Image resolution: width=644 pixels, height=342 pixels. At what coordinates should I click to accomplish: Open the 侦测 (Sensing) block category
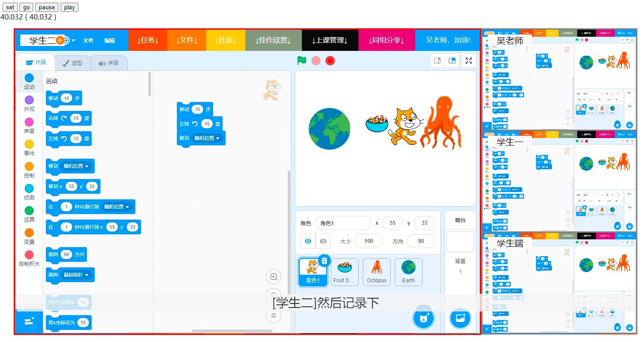pos(29,192)
